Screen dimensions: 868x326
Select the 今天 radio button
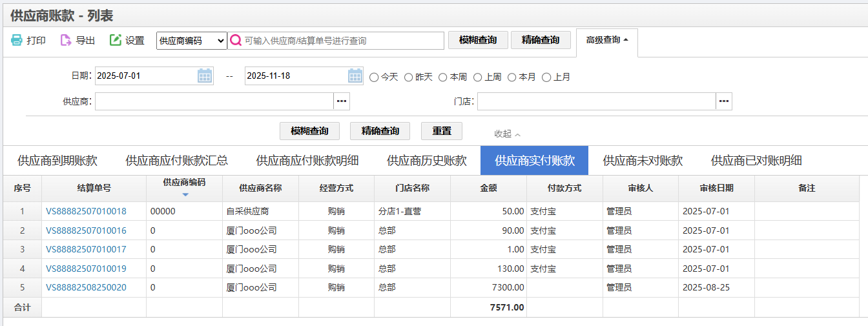tap(374, 77)
